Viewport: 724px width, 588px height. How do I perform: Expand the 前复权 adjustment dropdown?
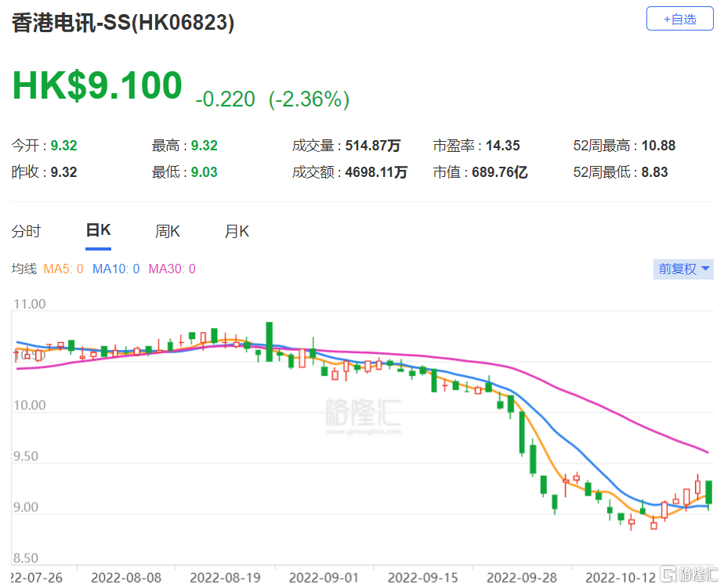point(683,269)
